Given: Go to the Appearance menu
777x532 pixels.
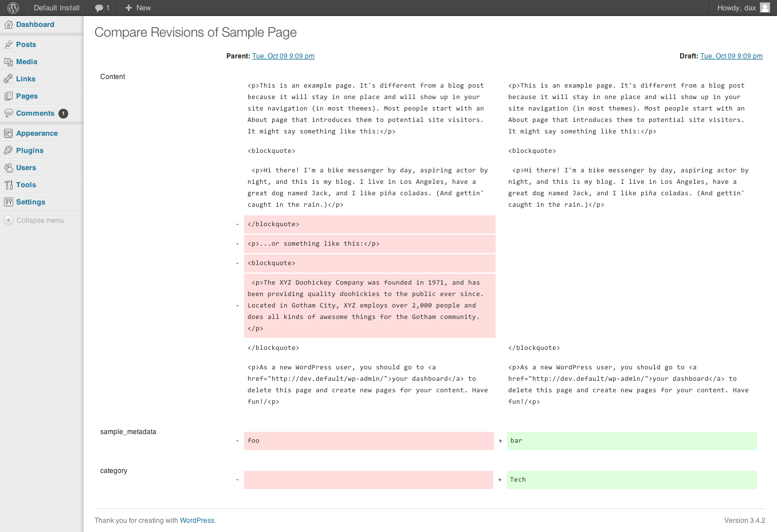Looking at the screenshot, I should click(x=37, y=133).
